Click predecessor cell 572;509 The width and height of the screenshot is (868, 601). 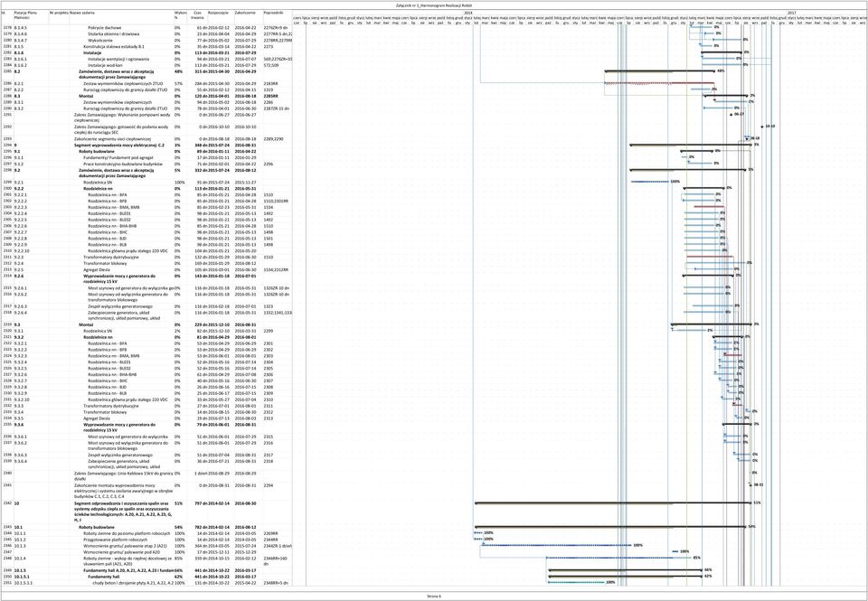[x=271, y=65]
